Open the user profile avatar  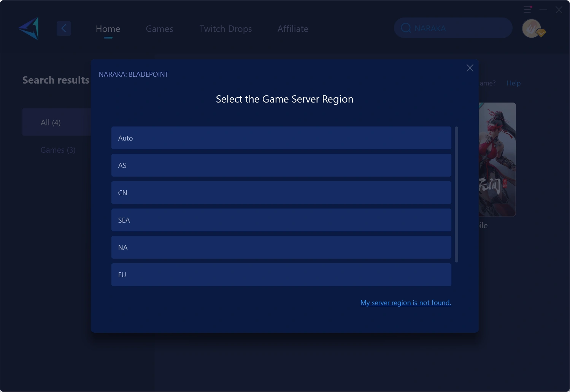[532, 28]
